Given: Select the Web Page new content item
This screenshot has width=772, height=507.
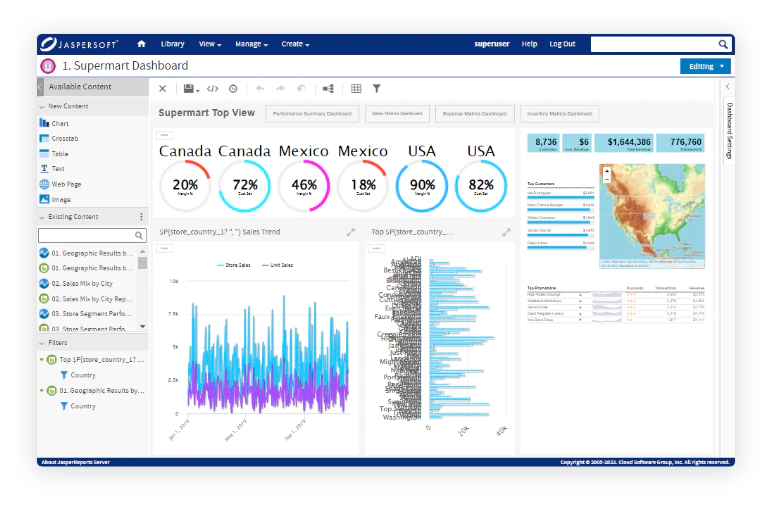Looking at the screenshot, I should 60,184.
